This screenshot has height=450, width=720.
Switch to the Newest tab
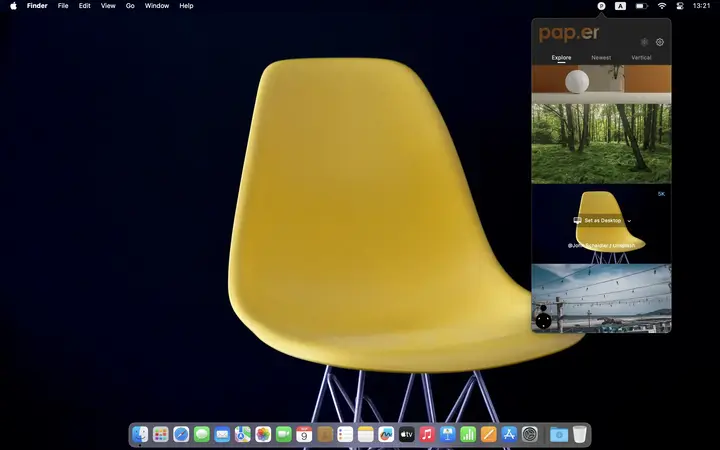[x=601, y=58]
